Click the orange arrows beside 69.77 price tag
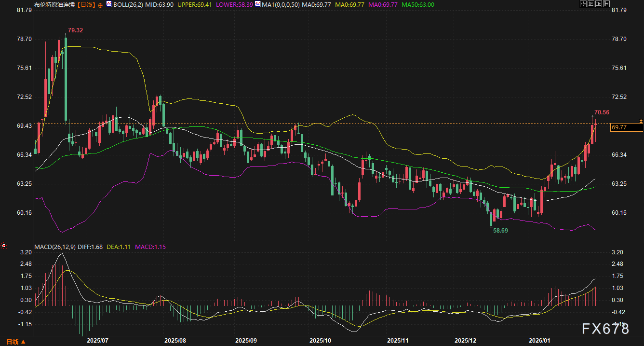 641,121
